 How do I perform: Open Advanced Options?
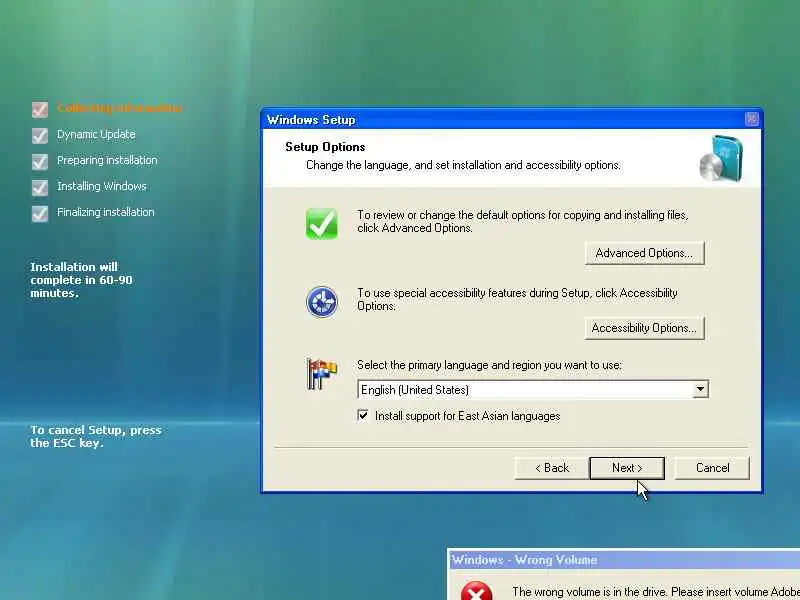pos(644,253)
